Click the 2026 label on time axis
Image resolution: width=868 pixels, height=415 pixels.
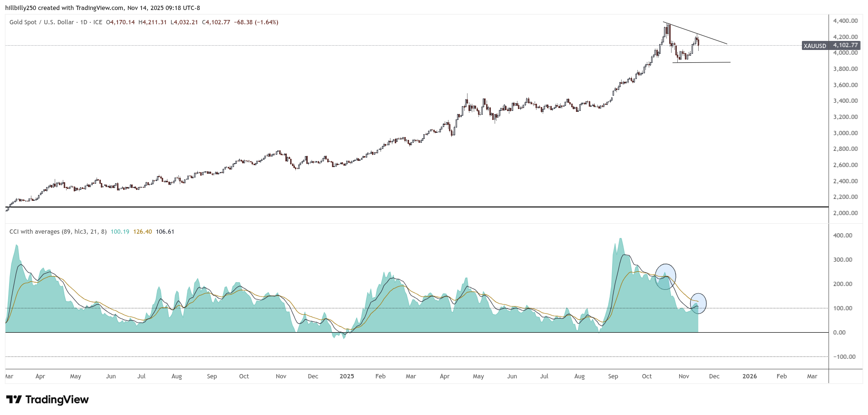[x=750, y=376]
